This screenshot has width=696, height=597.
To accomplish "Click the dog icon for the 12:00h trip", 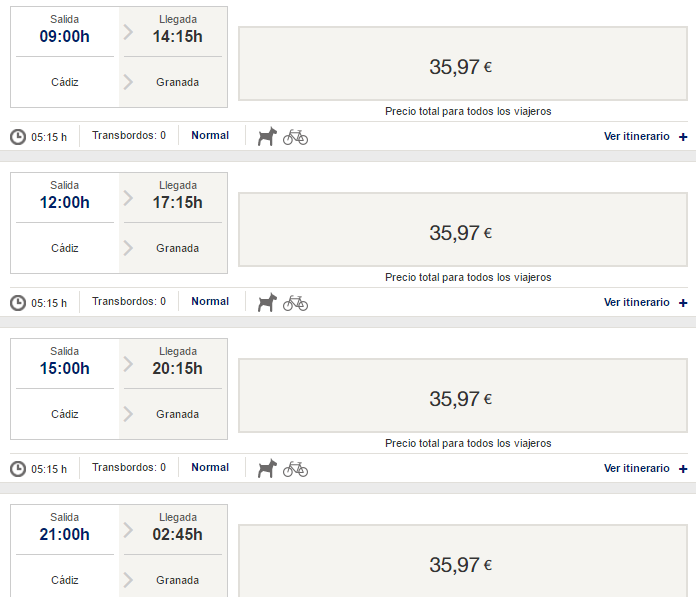I will click(266, 302).
